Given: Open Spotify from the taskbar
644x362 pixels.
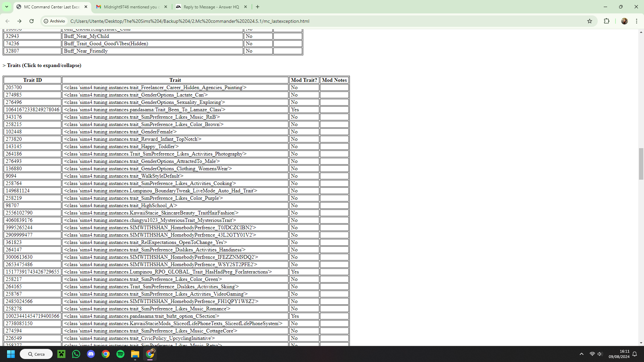Looking at the screenshot, I should click(x=120, y=354).
